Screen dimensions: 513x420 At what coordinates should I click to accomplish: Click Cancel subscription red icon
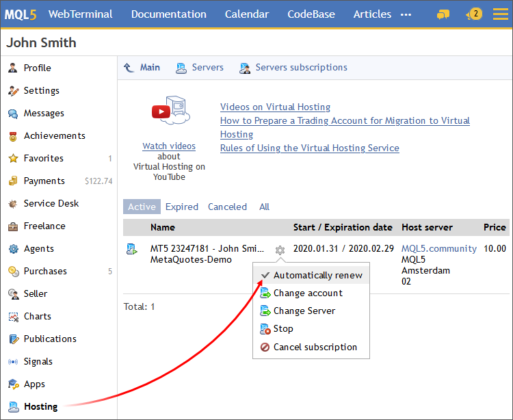coord(266,347)
